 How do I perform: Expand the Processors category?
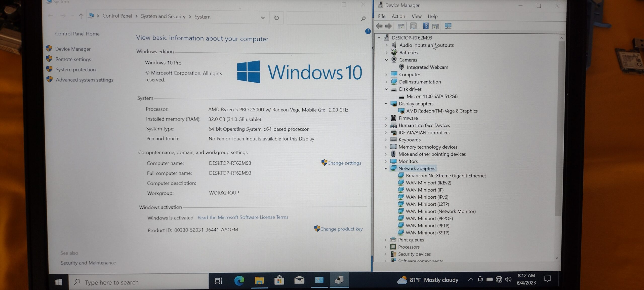point(386,247)
